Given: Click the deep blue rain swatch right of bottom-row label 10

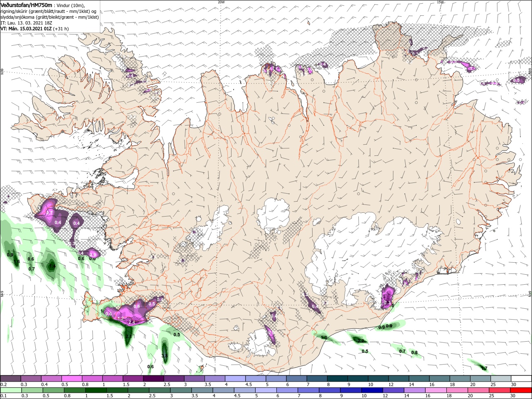Looking at the screenshot, I should pos(372,390).
